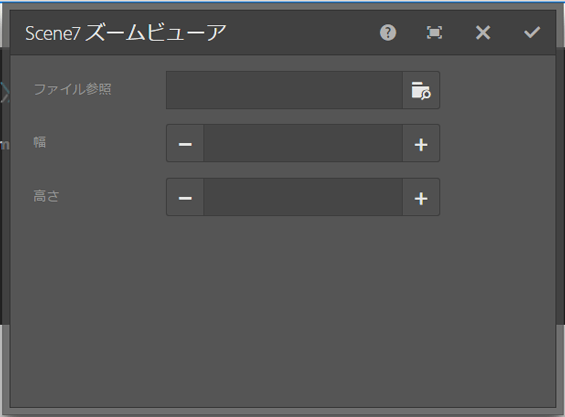
Task: Toggle fullscreen mode of the dialog
Action: (434, 33)
